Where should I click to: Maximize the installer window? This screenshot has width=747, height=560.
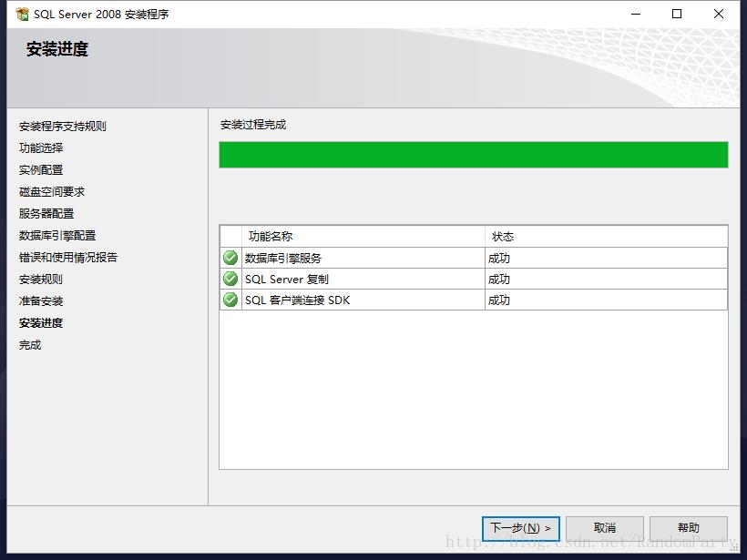pyautogui.click(x=677, y=15)
